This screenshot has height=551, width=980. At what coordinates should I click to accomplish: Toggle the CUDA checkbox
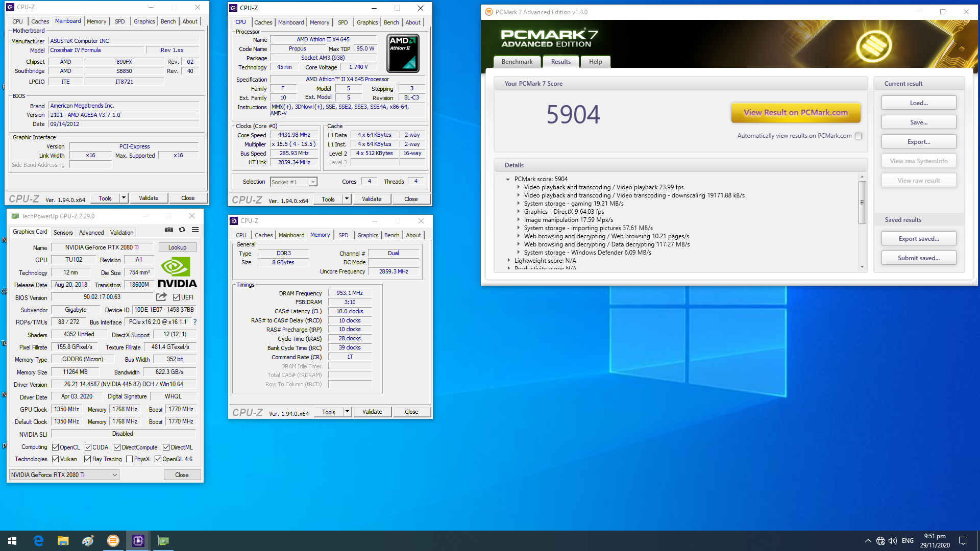pyautogui.click(x=88, y=447)
